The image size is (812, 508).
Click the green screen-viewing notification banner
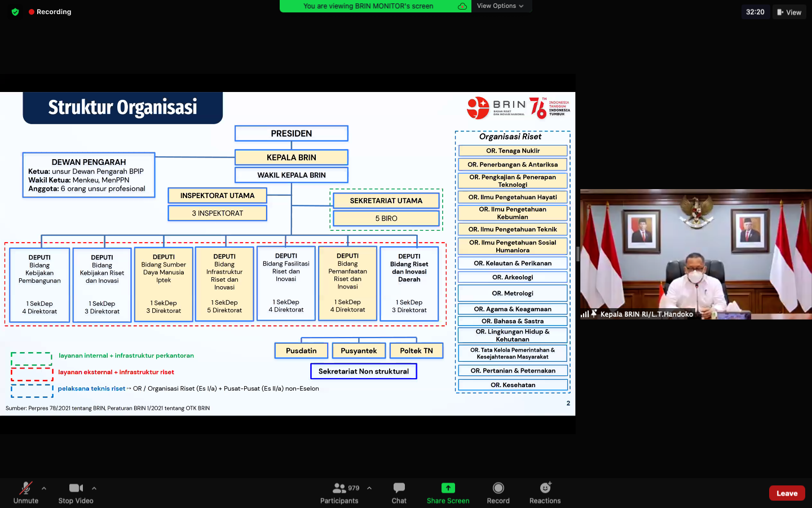click(x=368, y=6)
